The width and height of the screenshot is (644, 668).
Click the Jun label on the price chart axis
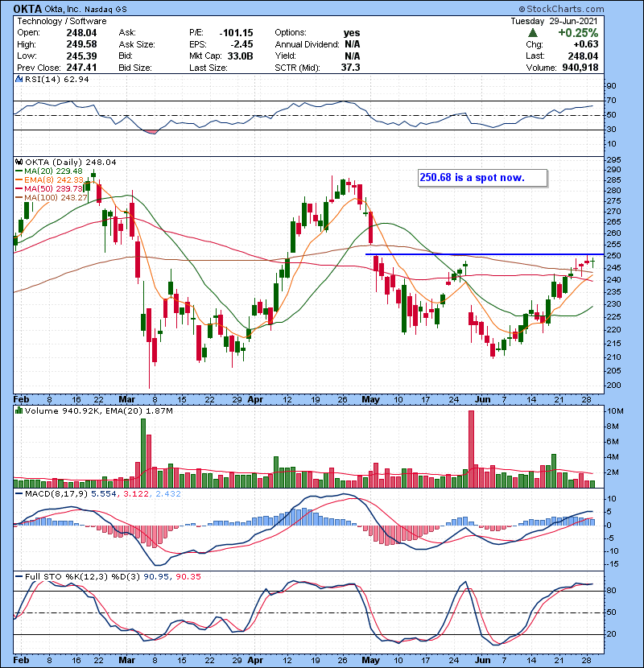click(x=483, y=400)
